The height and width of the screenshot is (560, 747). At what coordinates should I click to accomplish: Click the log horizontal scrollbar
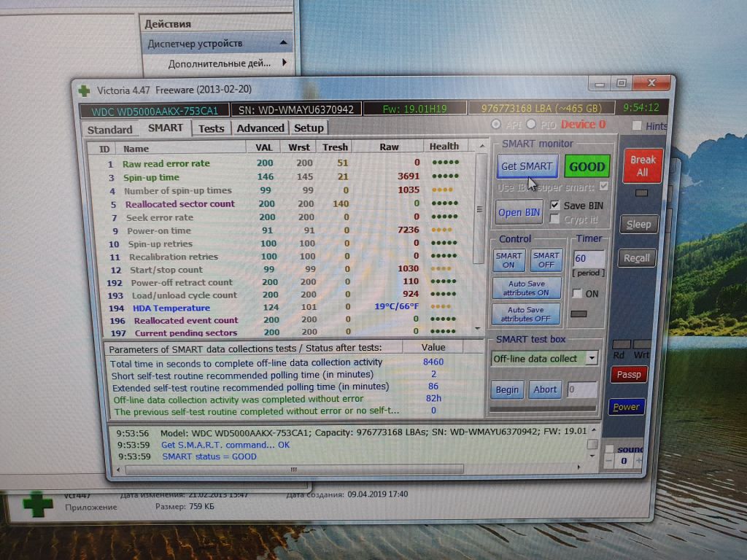click(295, 469)
